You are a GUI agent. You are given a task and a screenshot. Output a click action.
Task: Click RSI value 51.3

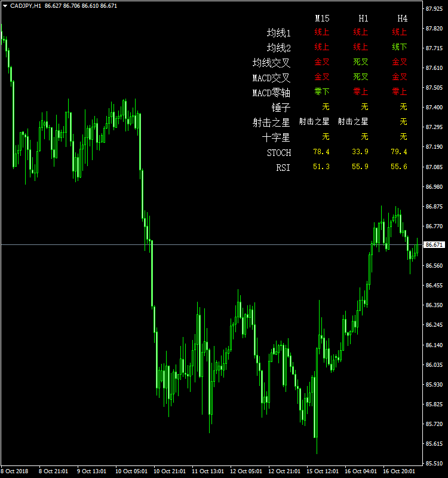(x=321, y=167)
